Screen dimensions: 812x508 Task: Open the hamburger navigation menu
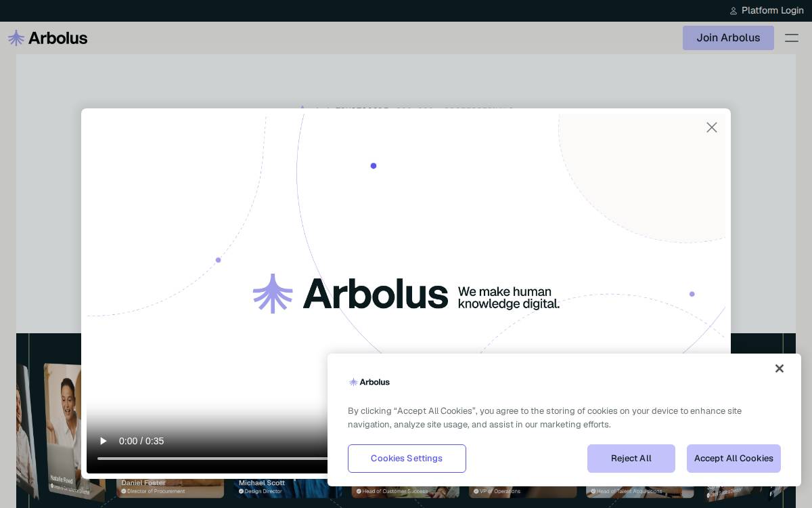pyautogui.click(x=792, y=38)
